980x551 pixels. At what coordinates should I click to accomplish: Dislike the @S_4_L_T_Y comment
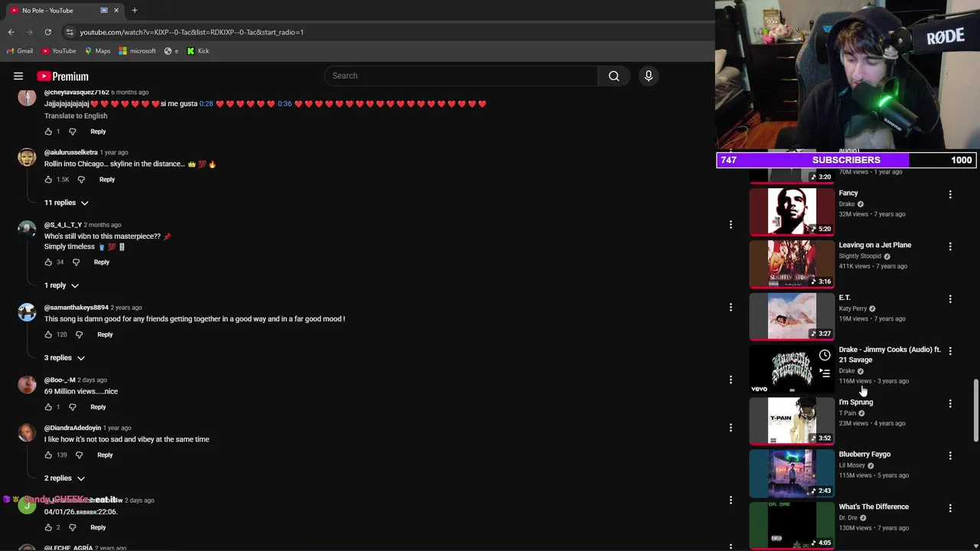pyautogui.click(x=76, y=262)
